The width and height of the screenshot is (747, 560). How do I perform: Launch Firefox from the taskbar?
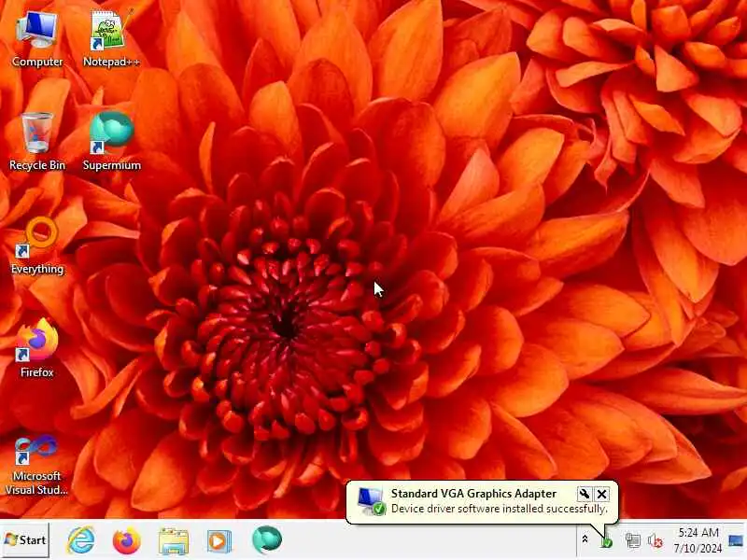[x=127, y=540]
